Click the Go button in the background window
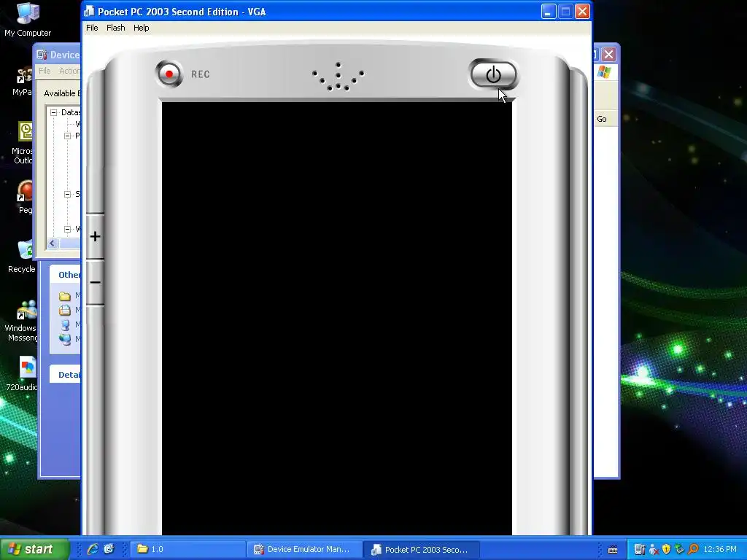 [x=602, y=119]
